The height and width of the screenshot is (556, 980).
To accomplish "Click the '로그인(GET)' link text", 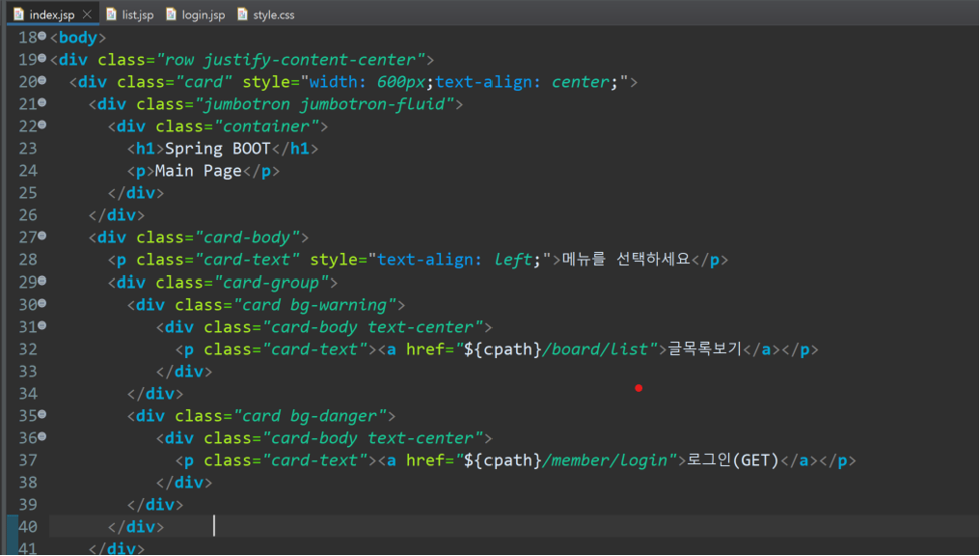I will (733, 460).
